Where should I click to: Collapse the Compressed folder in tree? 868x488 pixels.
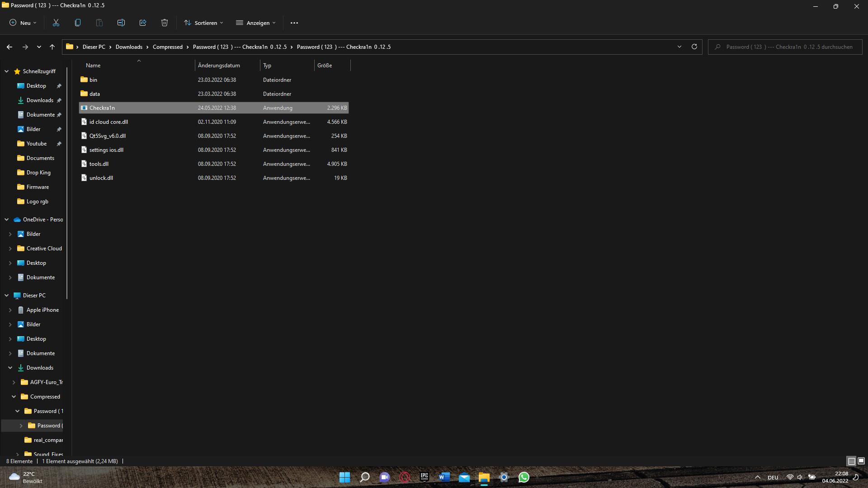tap(14, 397)
